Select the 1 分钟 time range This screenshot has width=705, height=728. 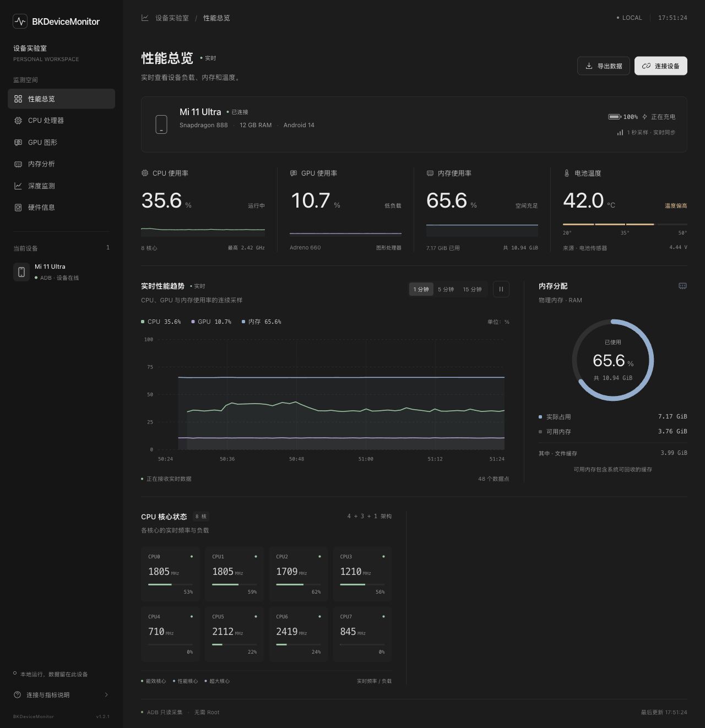(421, 289)
